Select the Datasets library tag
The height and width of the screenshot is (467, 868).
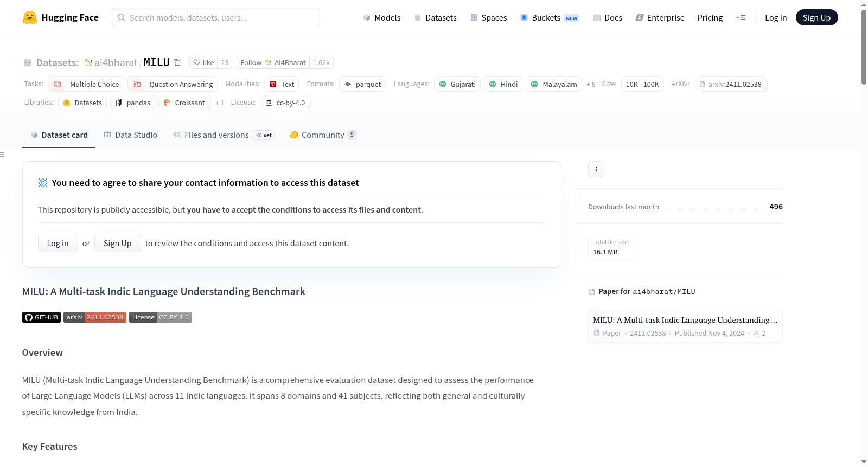click(82, 103)
